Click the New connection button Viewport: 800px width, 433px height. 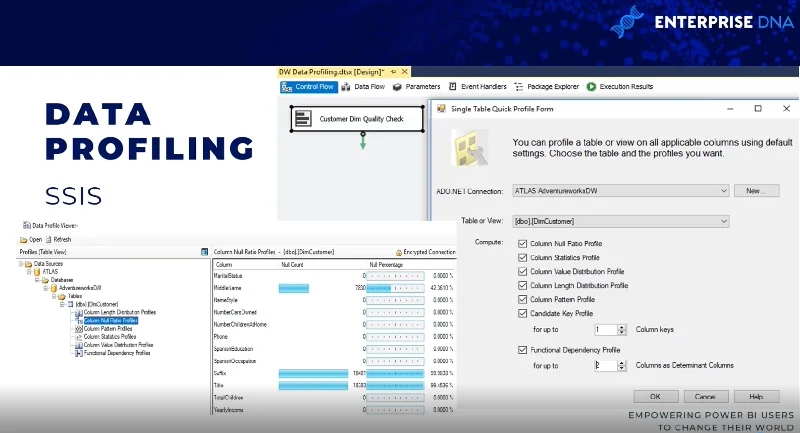point(756,191)
